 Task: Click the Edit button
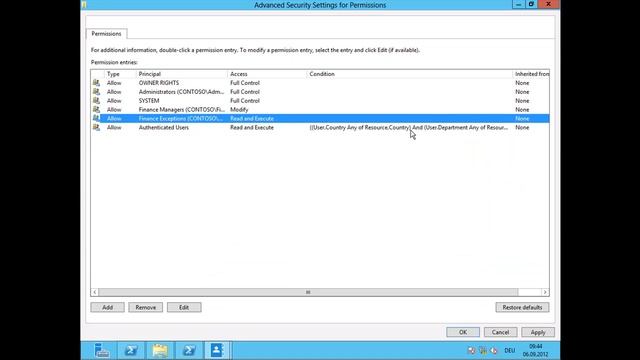tap(184, 307)
